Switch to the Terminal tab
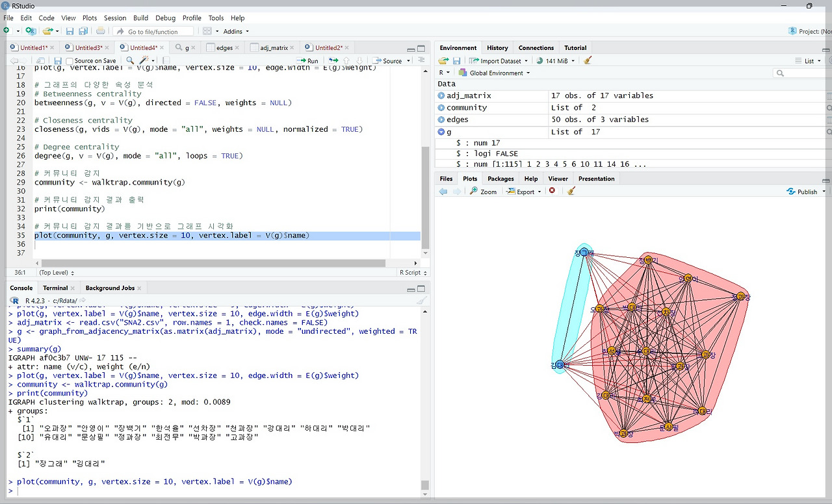This screenshot has height=504, width=832. click(x=55, y=288)
